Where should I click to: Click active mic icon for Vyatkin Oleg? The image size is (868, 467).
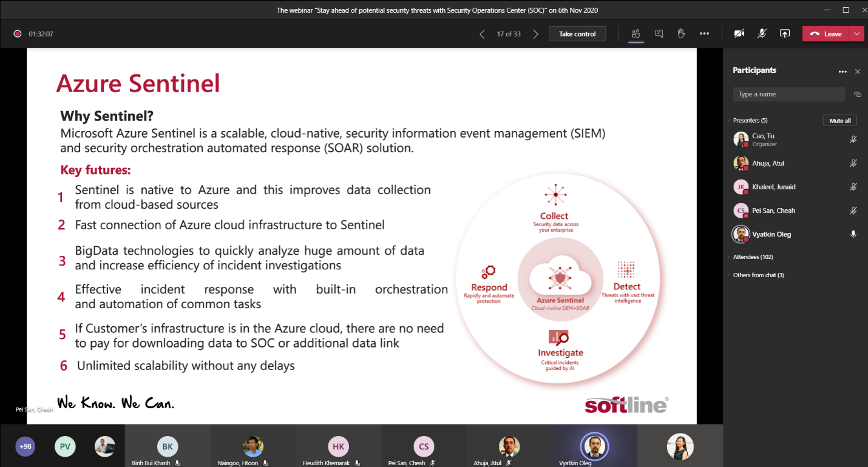pos(853,234)
